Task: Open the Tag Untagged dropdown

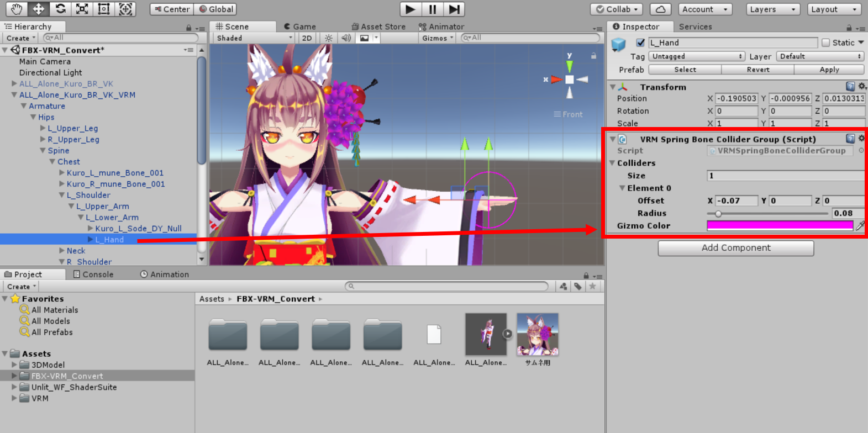Action: 696,56
